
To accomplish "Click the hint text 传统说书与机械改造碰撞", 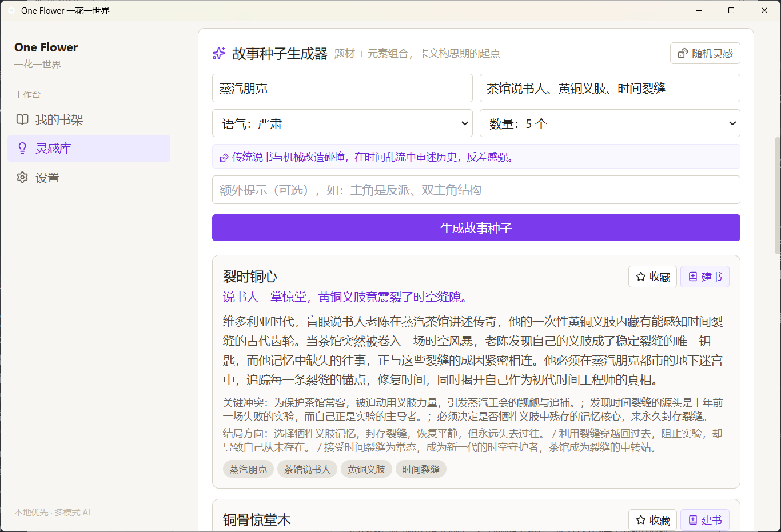I will tap(289, 157).
